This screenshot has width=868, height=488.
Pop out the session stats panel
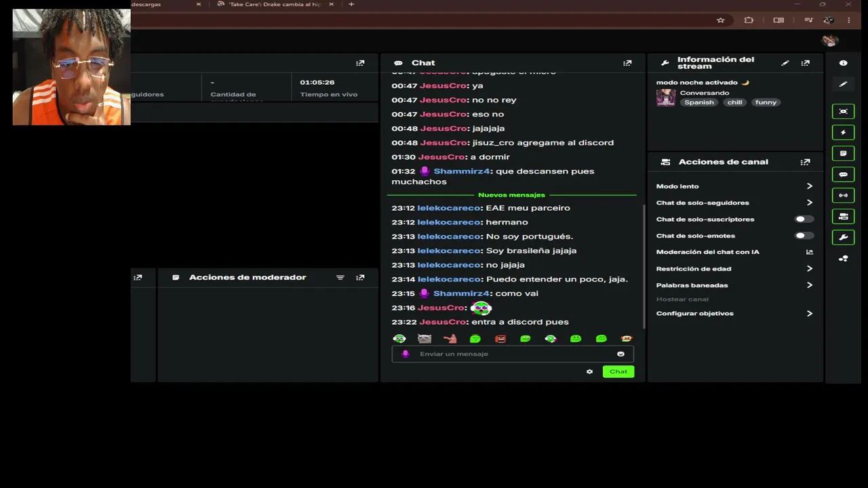[x=360, y=63]
